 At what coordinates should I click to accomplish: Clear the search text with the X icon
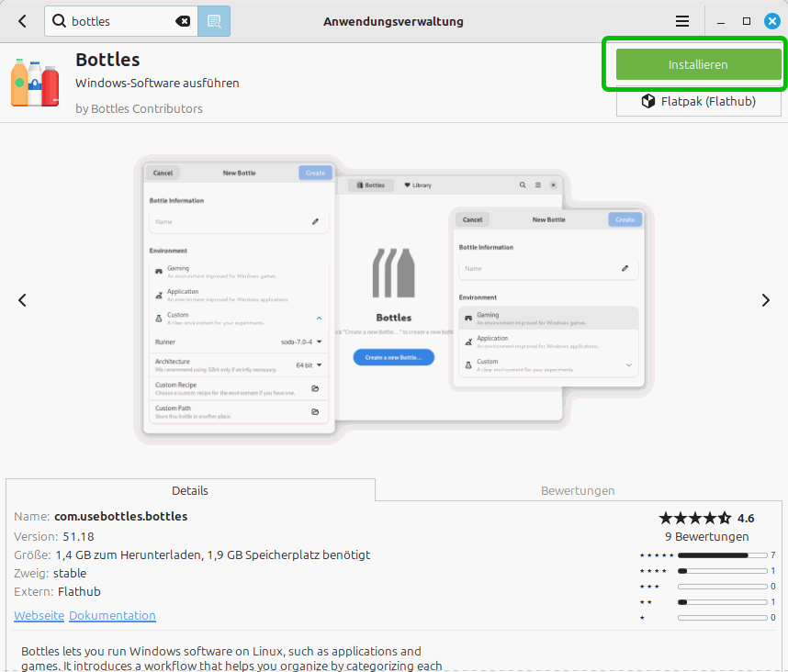[183, 21]
